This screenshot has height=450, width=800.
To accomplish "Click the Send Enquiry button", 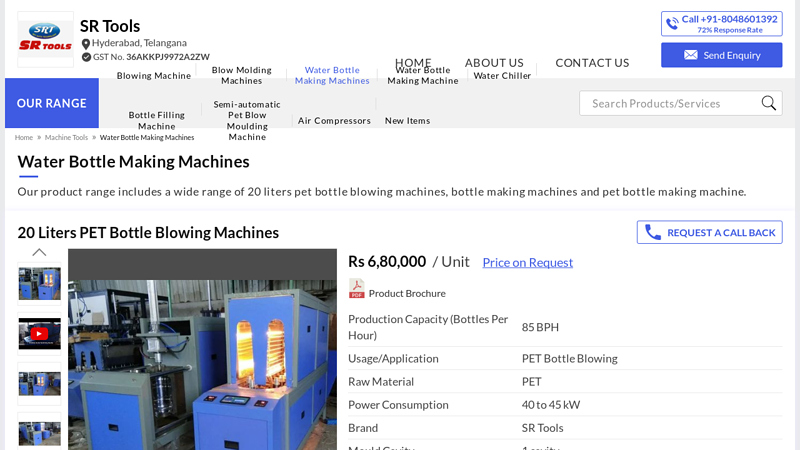I will (721, 55).
